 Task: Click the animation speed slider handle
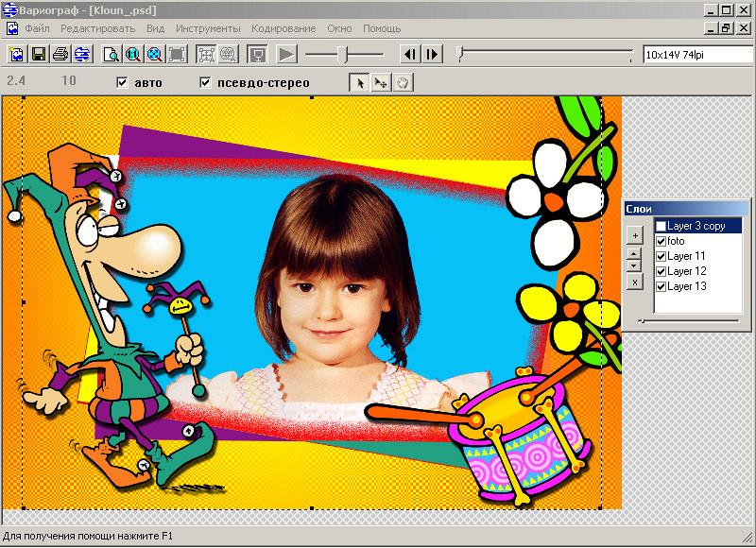342,55
